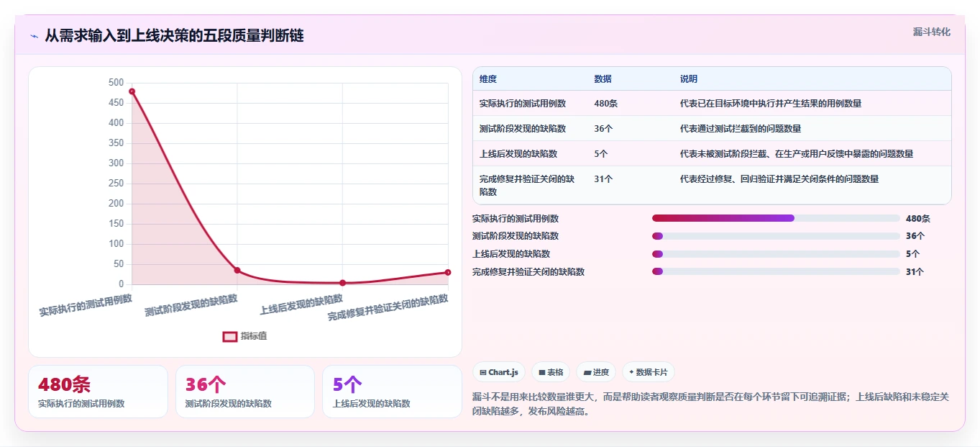Click the progress bar ending with 36个
The width and height of the screenshot is (980, 447).
(776, 236)
